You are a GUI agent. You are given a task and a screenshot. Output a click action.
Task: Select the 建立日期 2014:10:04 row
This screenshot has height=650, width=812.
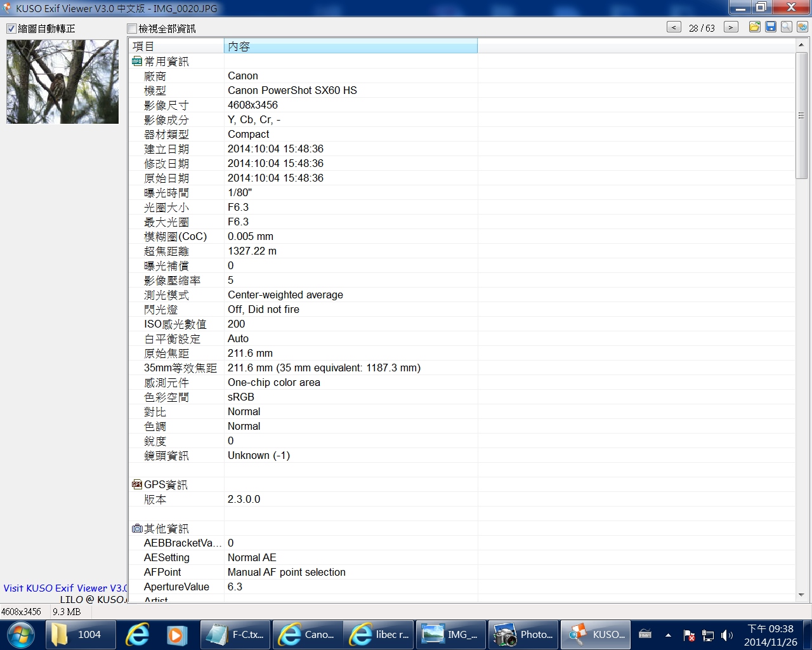pos(462,149)
